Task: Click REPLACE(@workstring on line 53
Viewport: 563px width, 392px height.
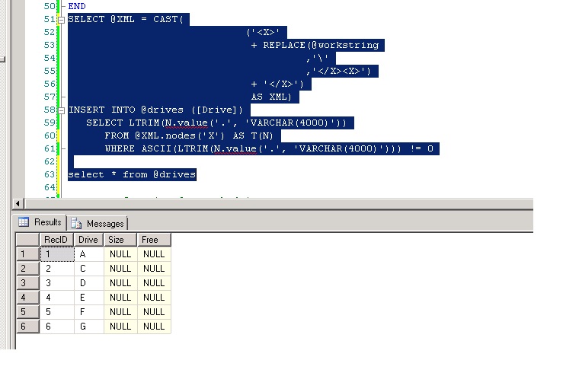Action: (321, 45)
